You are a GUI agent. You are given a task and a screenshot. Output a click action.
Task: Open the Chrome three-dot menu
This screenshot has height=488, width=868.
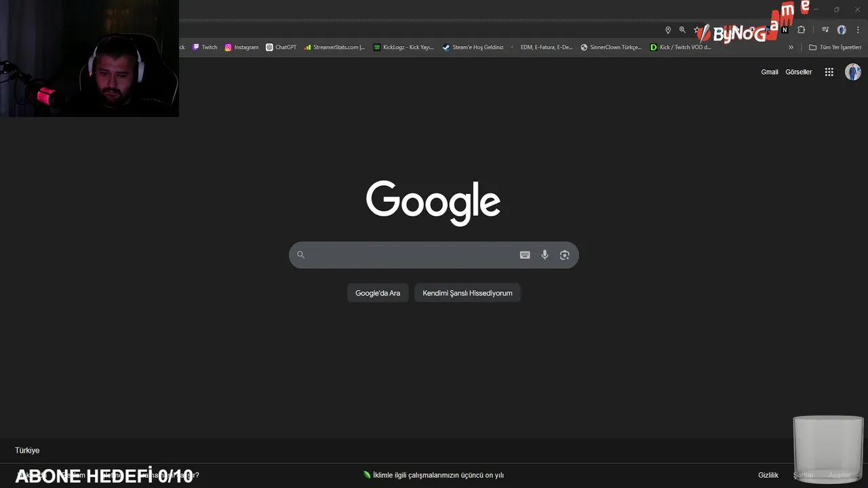[x=858, y=30]
